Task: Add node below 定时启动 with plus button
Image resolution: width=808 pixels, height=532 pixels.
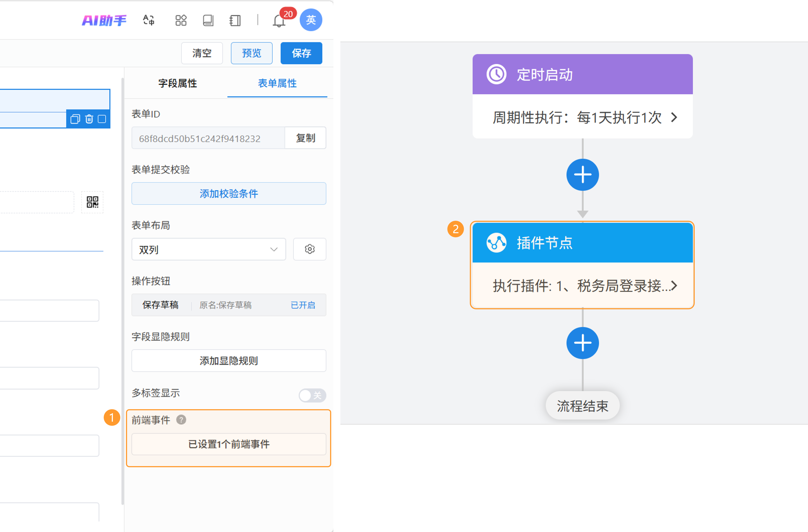Action: click(582, 175)
